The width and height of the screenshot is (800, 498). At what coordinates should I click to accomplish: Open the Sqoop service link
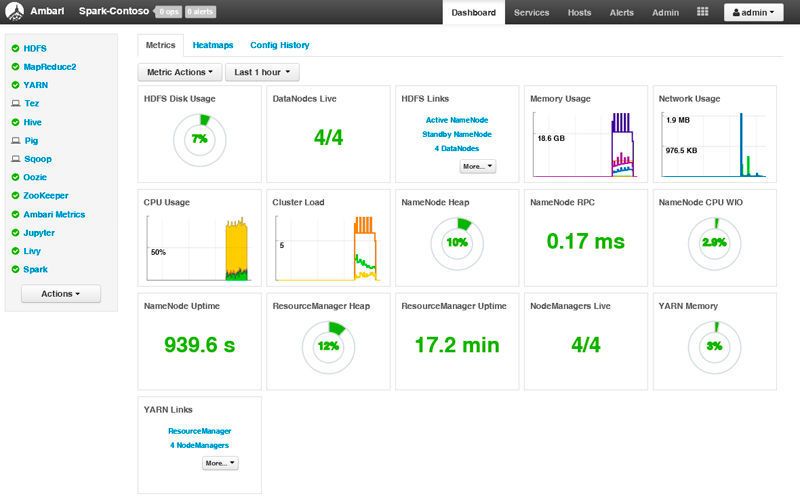[x=38, y=159]
